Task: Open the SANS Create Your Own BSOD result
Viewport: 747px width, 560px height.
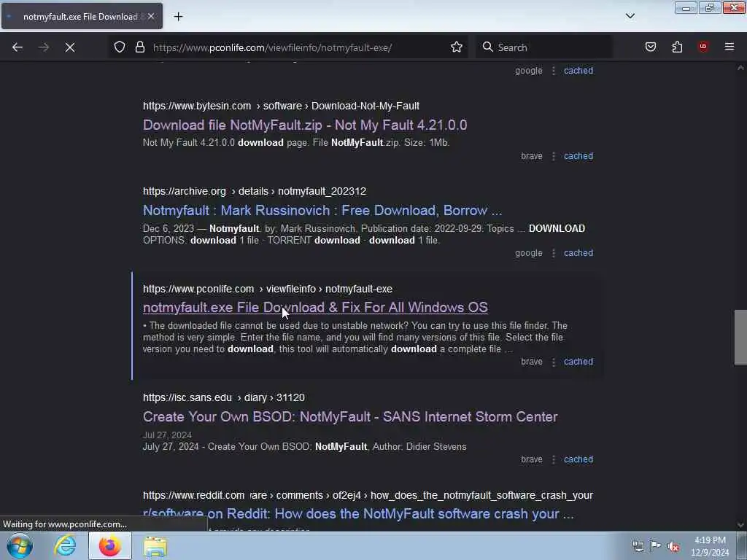Action: pos(350,416)
